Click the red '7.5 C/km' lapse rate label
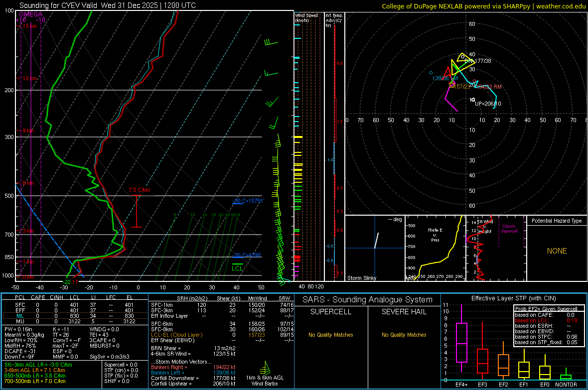The width and height of the screenshot is (588, 390). [x=139, y=190]
